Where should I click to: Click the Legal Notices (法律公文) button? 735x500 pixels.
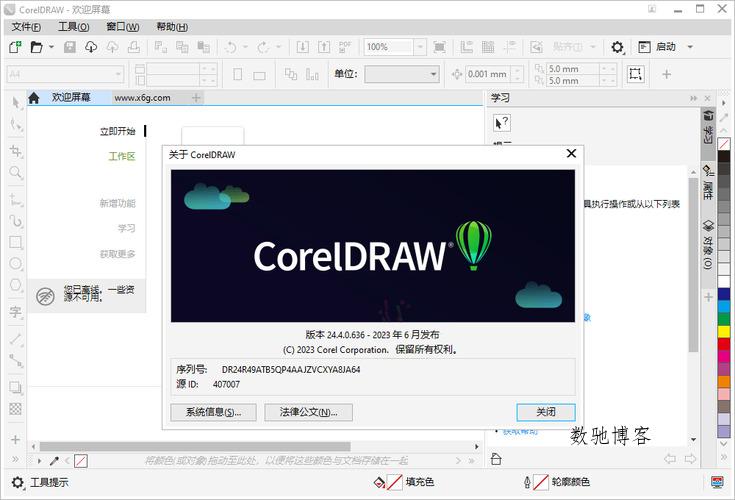(308, 412)
